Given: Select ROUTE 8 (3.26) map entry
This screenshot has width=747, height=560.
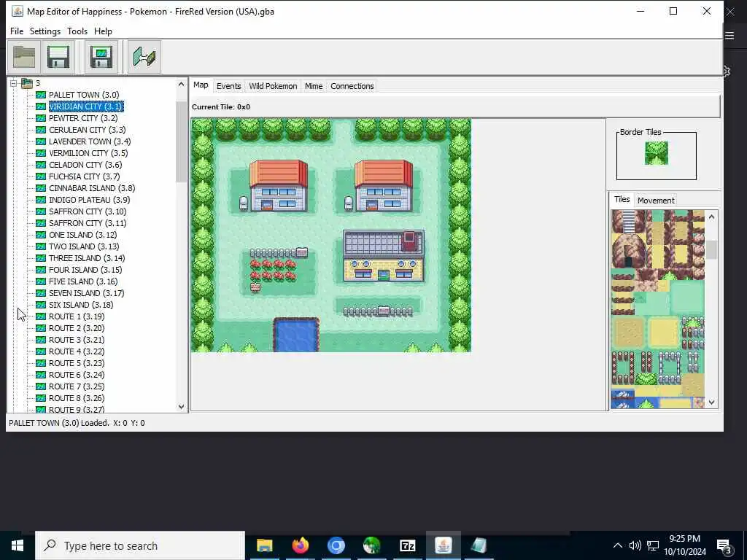Looking at the screenshot, I should coord(76,398).
